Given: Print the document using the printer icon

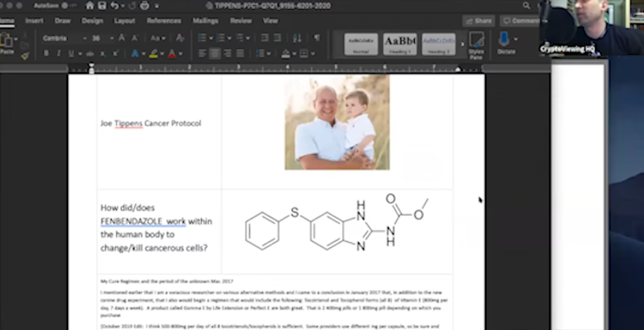Looking at the screenshot, I should (x=145, y=6).
